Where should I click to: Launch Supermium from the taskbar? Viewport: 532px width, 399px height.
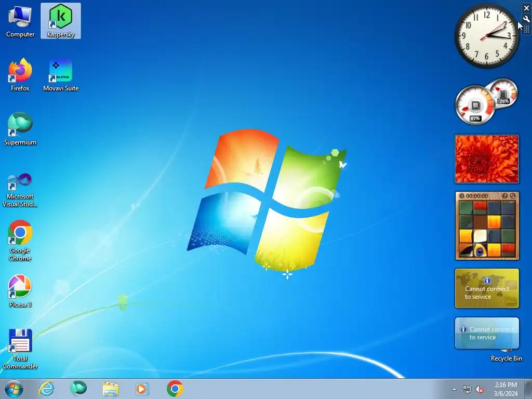point(78,389)
